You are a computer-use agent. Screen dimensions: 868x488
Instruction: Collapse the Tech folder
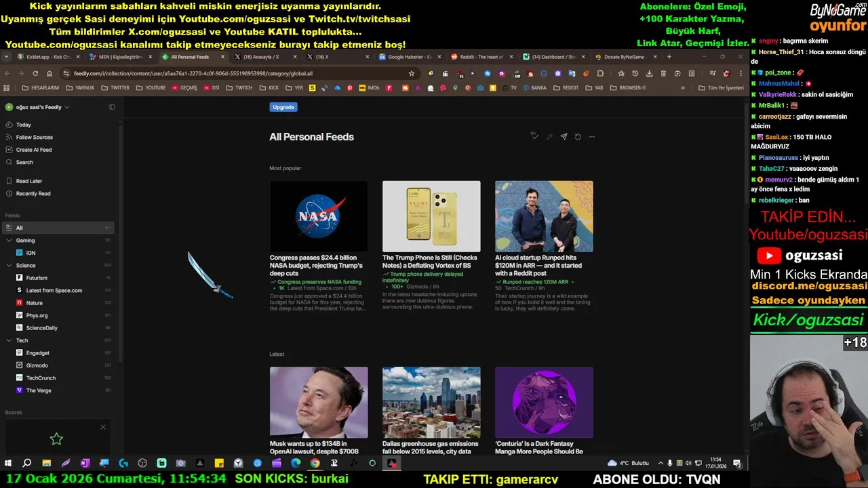coord(9,340)
